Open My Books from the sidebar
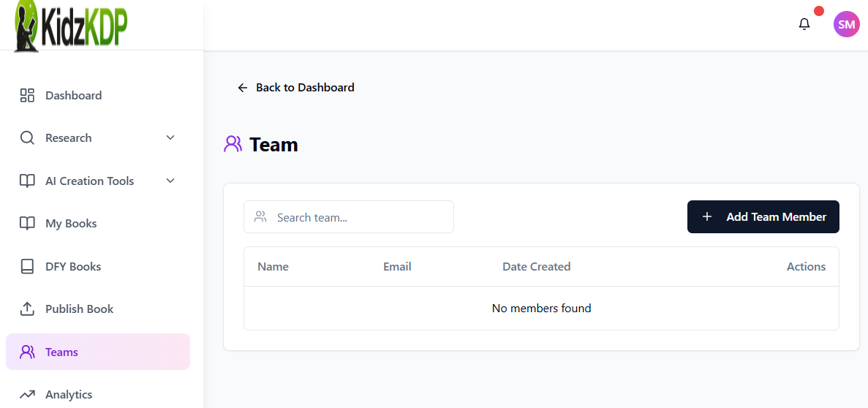868x408 pixels. [x=71, y=224]
